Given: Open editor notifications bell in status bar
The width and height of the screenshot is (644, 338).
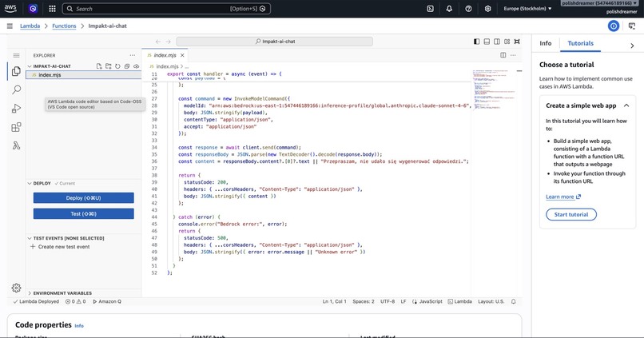Looking at the screenshot, I should 514,301.
